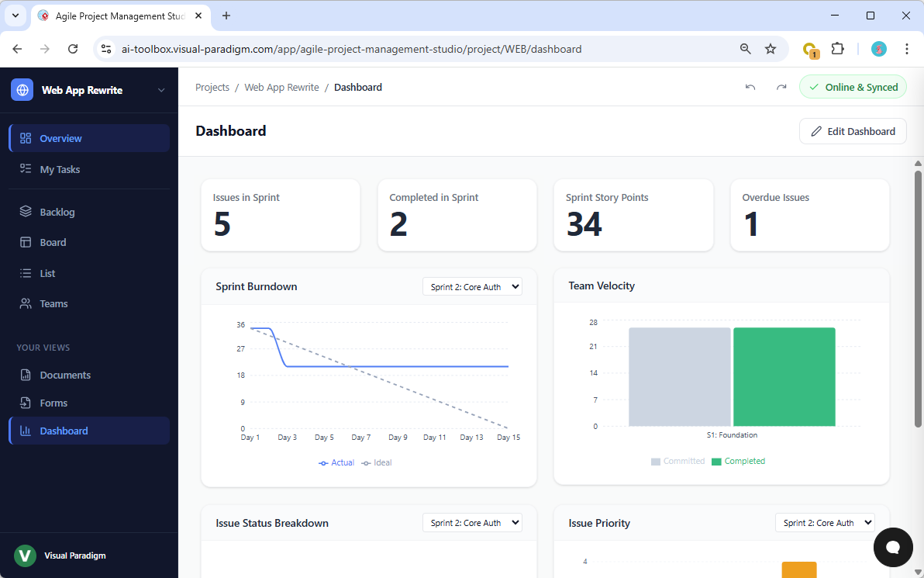This screenshot has height=578, width=924.
Task: Toggle the Actual series in Sprint Burndown legend
Action: point(336,462)
